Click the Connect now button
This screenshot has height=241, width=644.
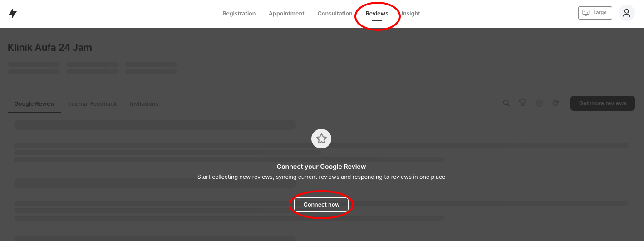pos(321,205)
